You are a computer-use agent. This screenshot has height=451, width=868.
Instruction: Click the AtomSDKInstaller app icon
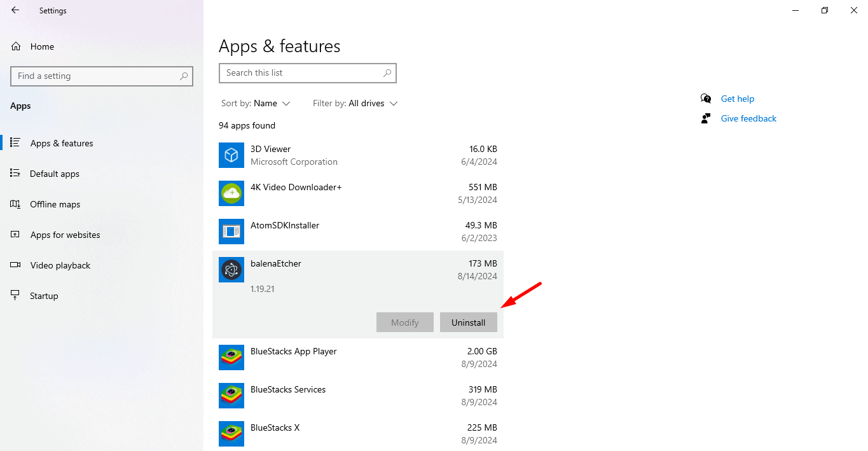coord(231,232)
